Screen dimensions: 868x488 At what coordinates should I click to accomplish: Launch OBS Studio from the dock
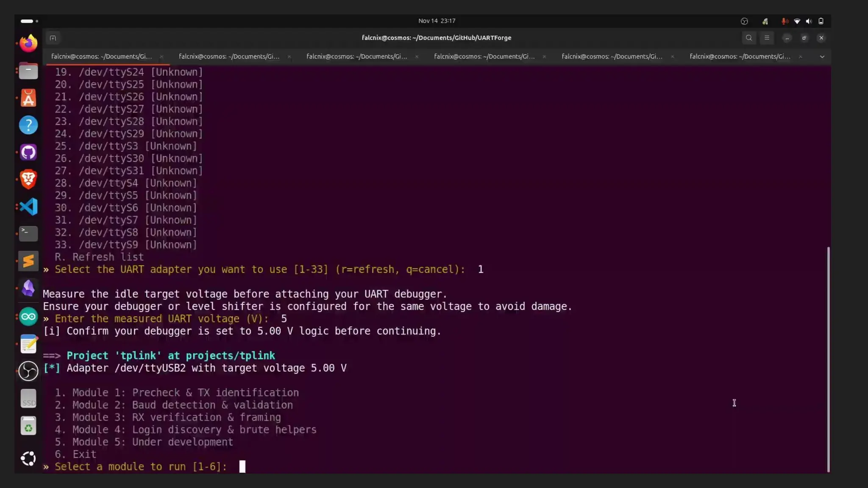[x=28, y=371]
